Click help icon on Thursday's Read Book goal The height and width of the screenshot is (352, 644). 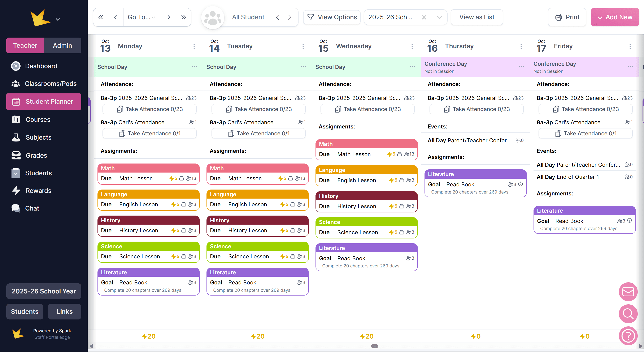point(521,184)
